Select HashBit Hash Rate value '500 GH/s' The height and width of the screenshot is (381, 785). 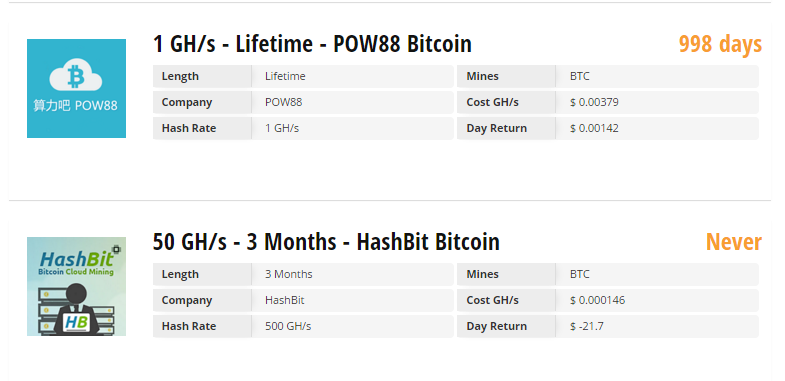click(x=288, y=326)
